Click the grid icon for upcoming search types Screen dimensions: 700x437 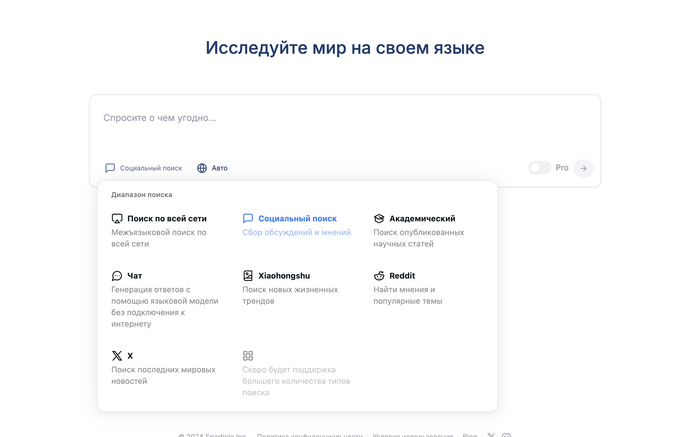(248, 356)
